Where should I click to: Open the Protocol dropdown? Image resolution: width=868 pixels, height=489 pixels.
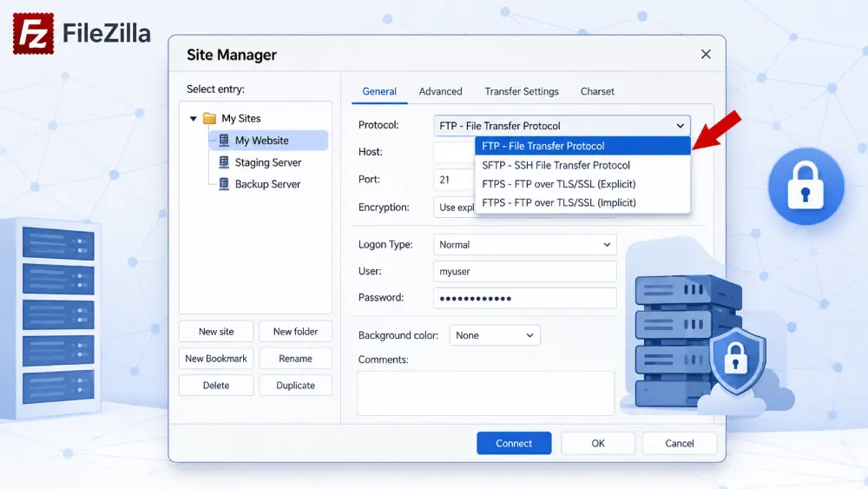click(562, 126)
